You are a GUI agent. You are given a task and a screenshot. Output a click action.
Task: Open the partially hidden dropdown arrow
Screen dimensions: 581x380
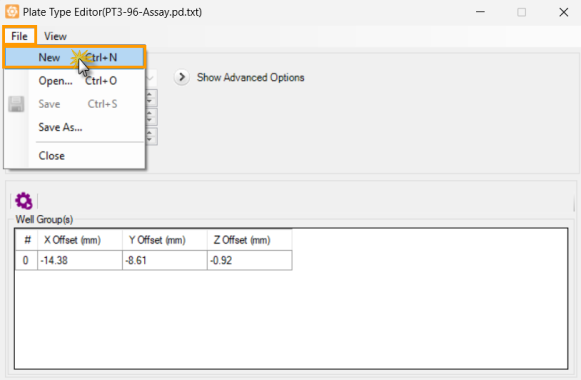pos(150,78)
